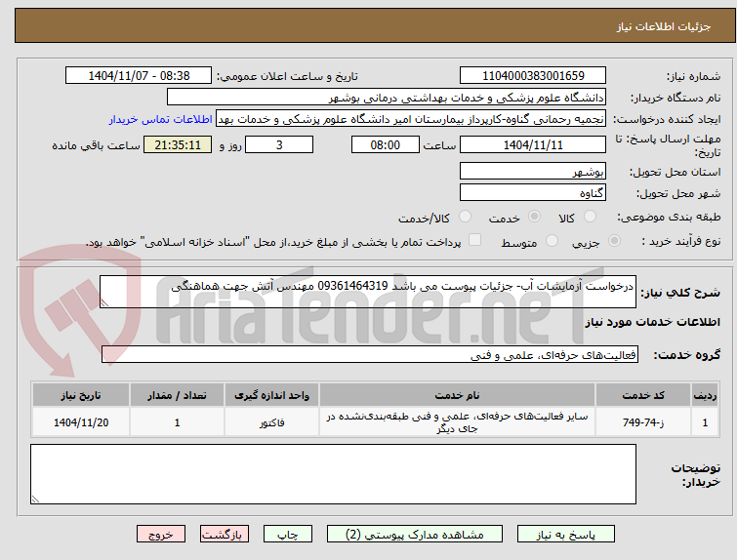Select the کالا radio button
The image size is (737, 560).
tap(590, 217)
